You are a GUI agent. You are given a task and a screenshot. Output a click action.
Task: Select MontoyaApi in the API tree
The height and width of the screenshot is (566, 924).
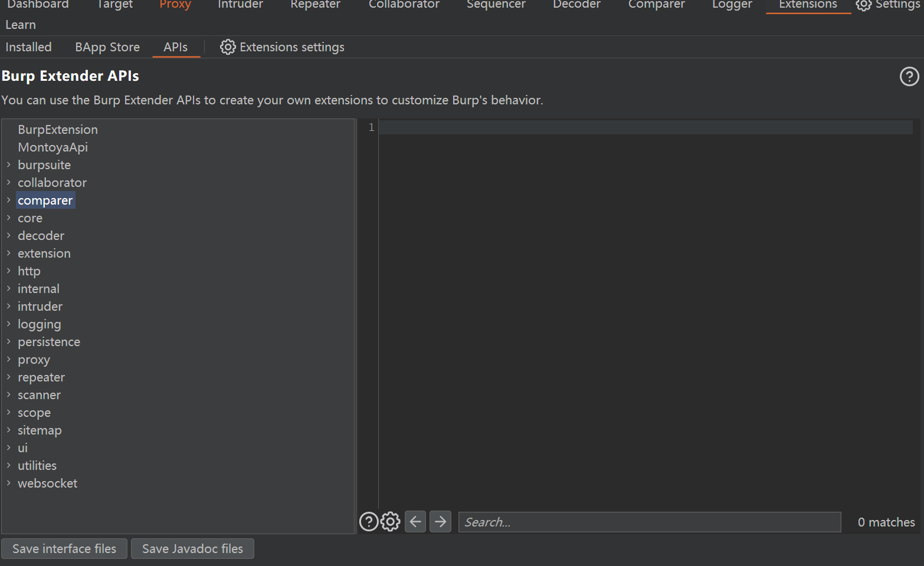point(53,147)
